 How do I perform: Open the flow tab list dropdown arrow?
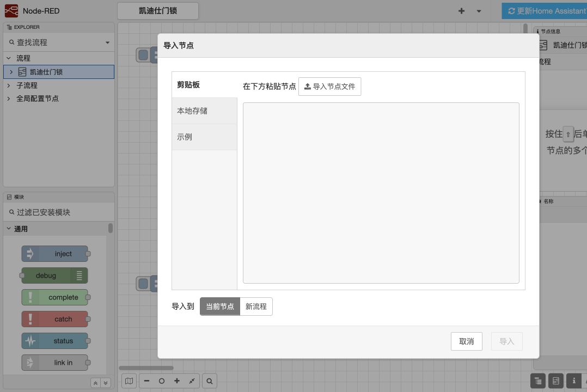(x=479, y=11)
